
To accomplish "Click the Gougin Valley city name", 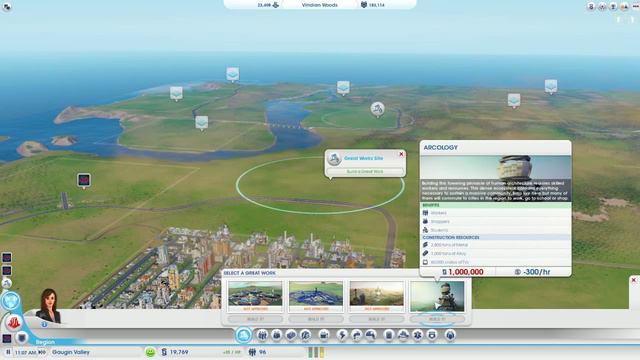I will pos(71,352).
